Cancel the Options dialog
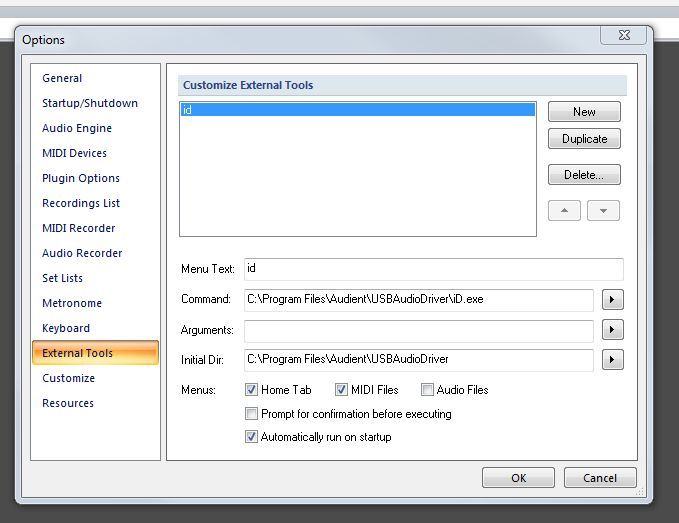Screen dimensions: 679x523 pyautogui.click(x=600, y=478)
